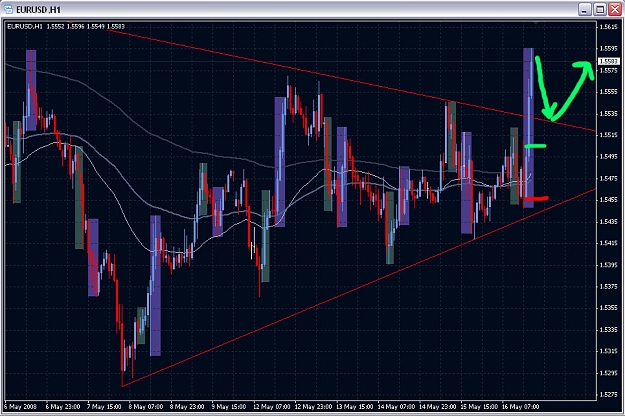Click the 1.5595 price axis label
The image size is (625, 416).
coord(609,49)
